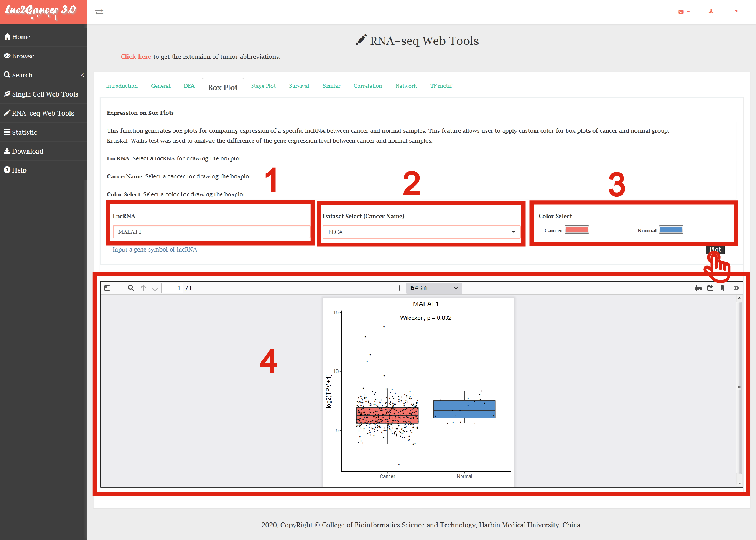
Task: Open PDF viewer's more tools chevron
Action: (x=736, y=288)
